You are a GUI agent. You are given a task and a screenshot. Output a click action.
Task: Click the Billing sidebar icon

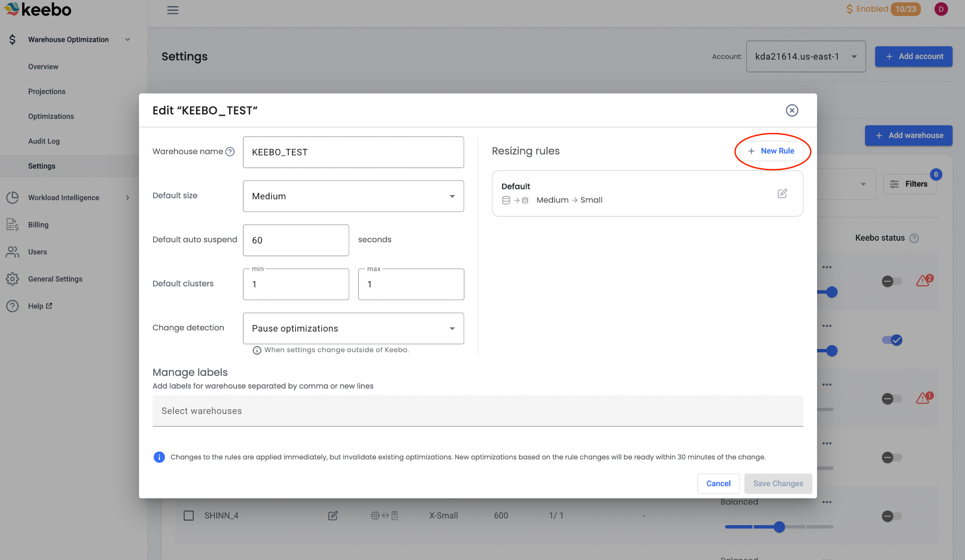click(12, 225)
